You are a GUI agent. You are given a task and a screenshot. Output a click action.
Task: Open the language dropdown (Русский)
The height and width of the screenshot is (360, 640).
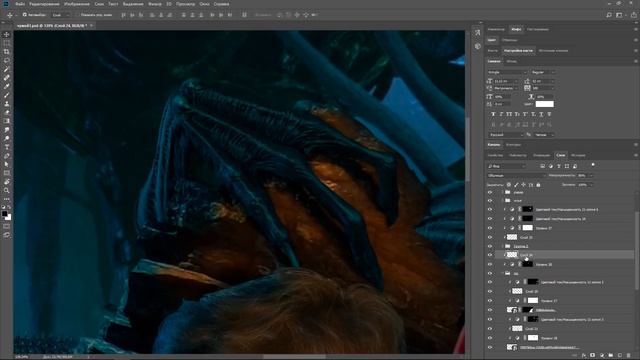click(506, 135)
